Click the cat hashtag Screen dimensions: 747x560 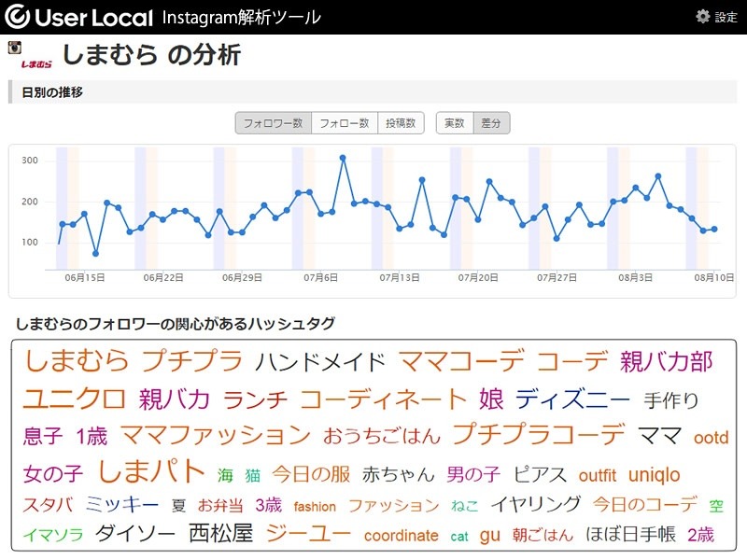tap(459, 538)
